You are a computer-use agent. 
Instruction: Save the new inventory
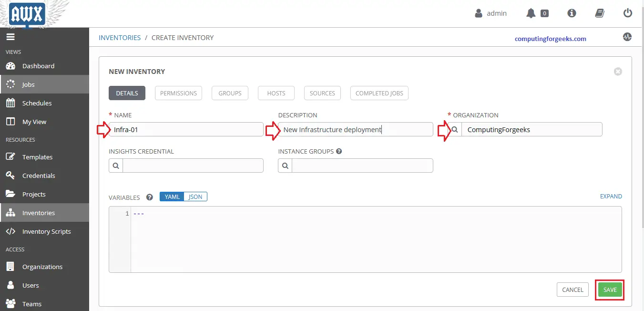coord(609,290)
